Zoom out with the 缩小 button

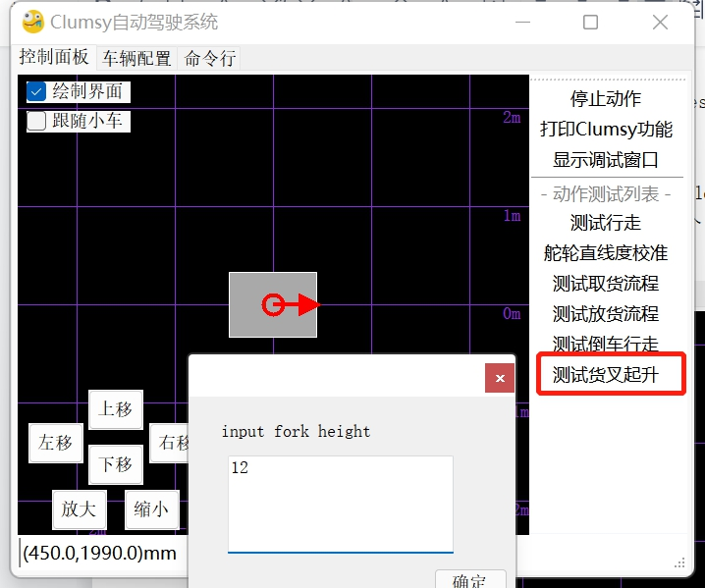pyautogui.click(x=151, y=509)
